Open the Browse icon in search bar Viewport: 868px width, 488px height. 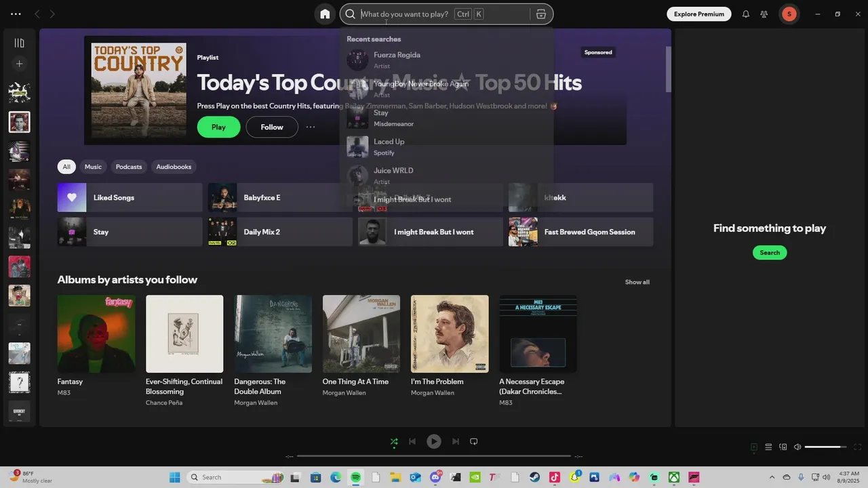click(x=541, y=14)
